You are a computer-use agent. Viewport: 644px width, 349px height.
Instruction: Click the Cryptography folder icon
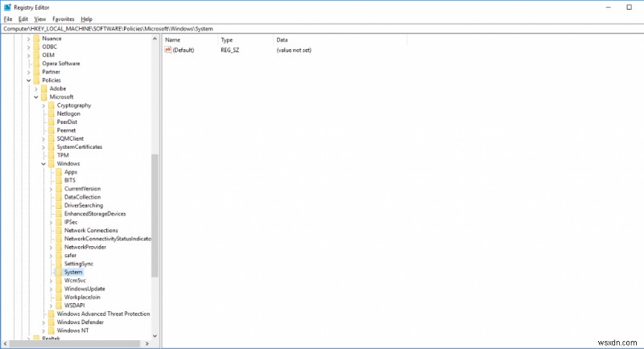click(x=52, y=105)
